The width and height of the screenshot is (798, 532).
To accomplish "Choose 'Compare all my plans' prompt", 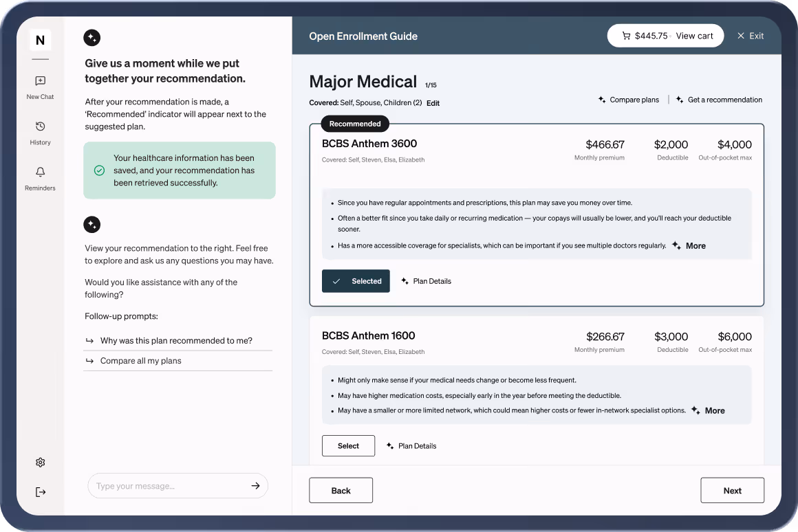I will (178, 361).
